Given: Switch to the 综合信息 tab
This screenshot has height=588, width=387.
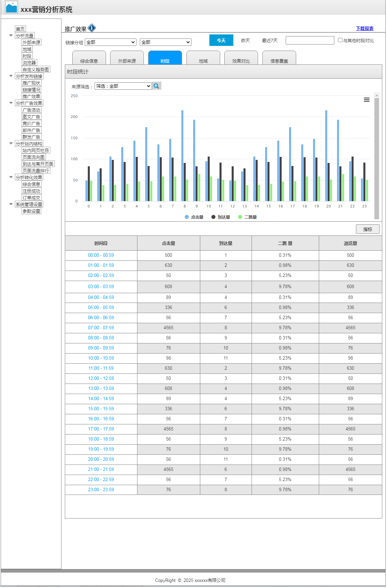Looking at the screenshot, I should (89, 58).
